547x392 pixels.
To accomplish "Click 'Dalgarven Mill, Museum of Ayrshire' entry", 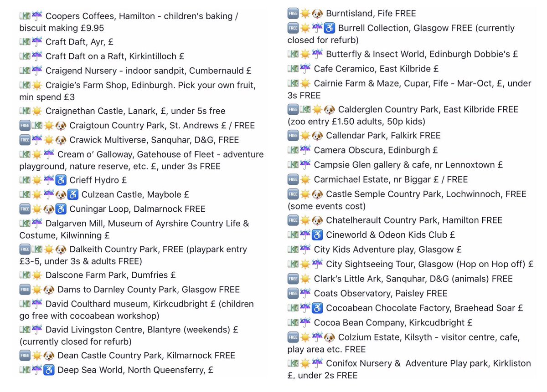I will coord(134,229).
